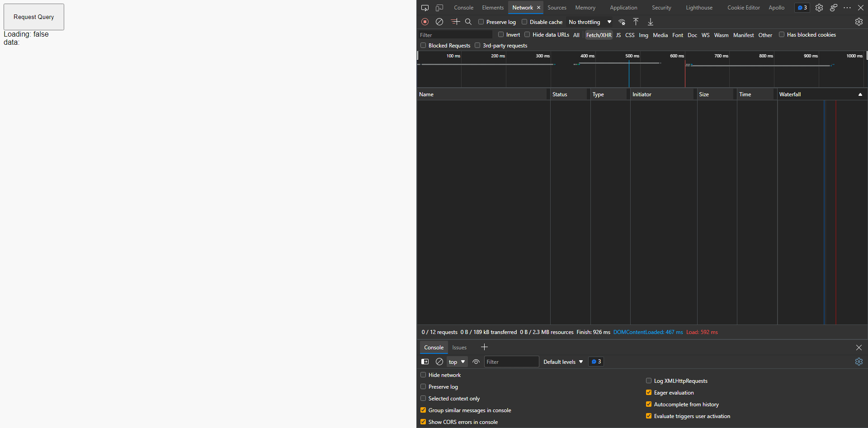Disable Eager evaluation
The width and height of the screenshot is (868, 428).
[649, 392]
